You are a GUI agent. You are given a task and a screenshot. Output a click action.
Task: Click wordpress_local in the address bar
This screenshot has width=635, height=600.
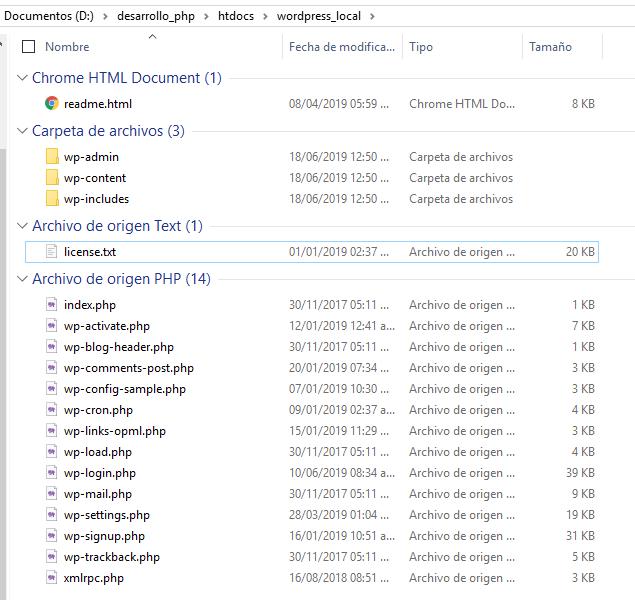(x=319, y=16)
